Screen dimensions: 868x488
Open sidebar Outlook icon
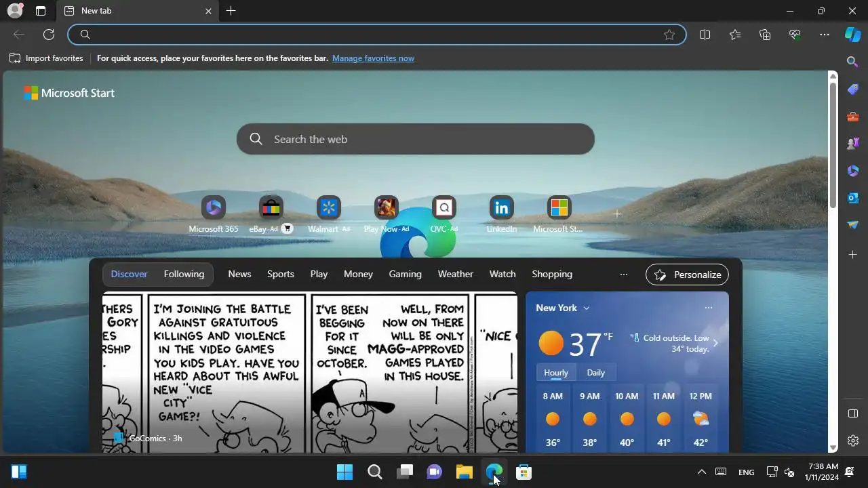pos(853,198)
